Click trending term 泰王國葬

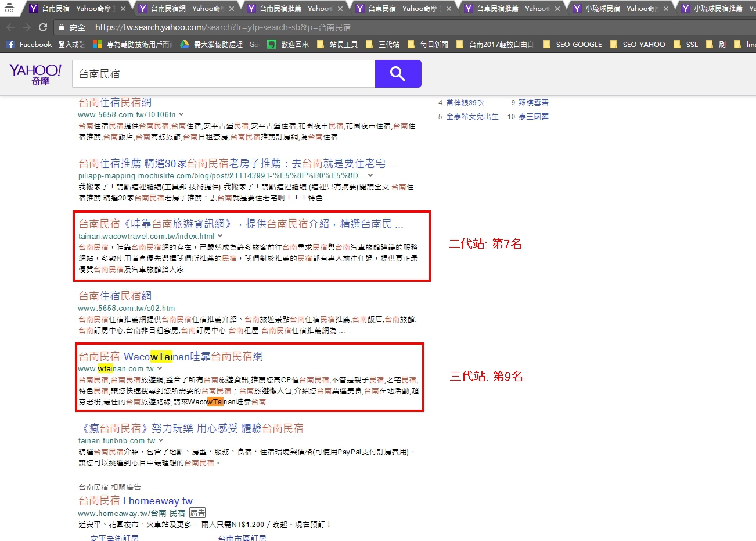[534, 117]
